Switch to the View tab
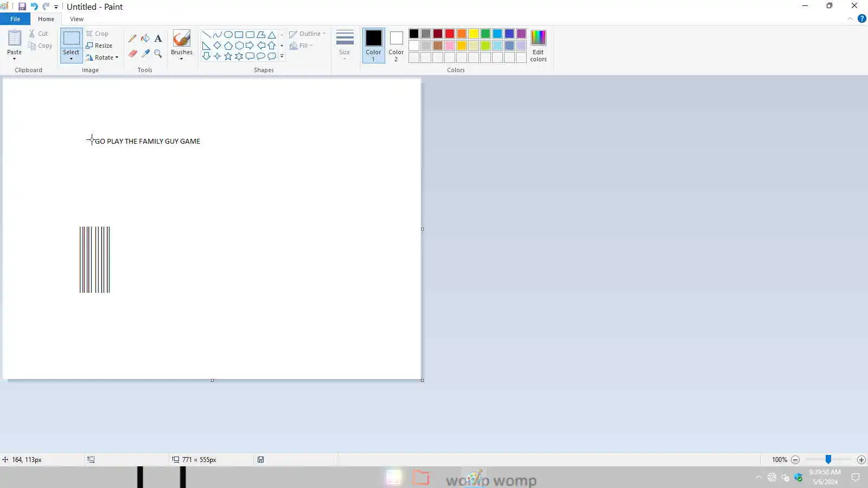868x488 pixels. click(76, 19)
